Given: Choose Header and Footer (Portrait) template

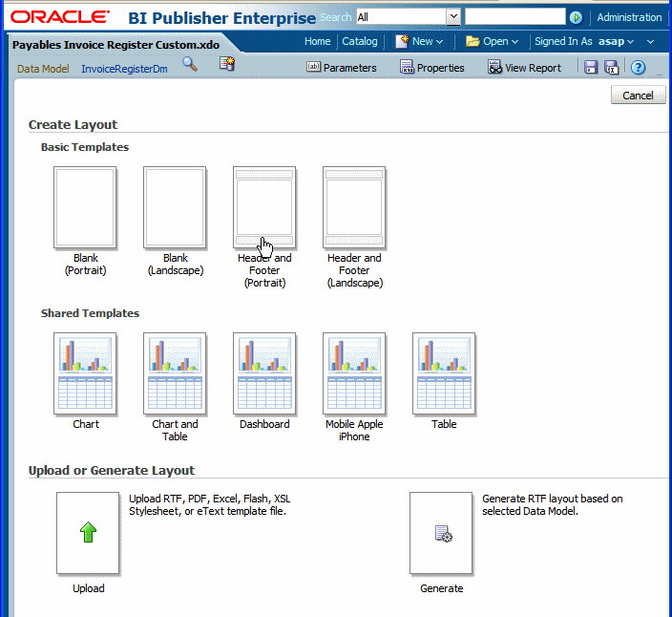Looking at the screenshot, I should coord(264,207).
